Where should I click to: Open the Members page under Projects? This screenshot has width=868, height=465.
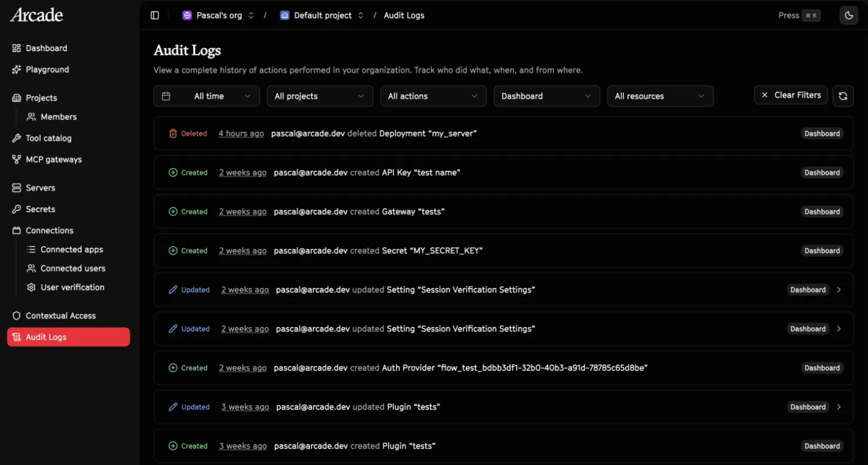coord(59,117)
